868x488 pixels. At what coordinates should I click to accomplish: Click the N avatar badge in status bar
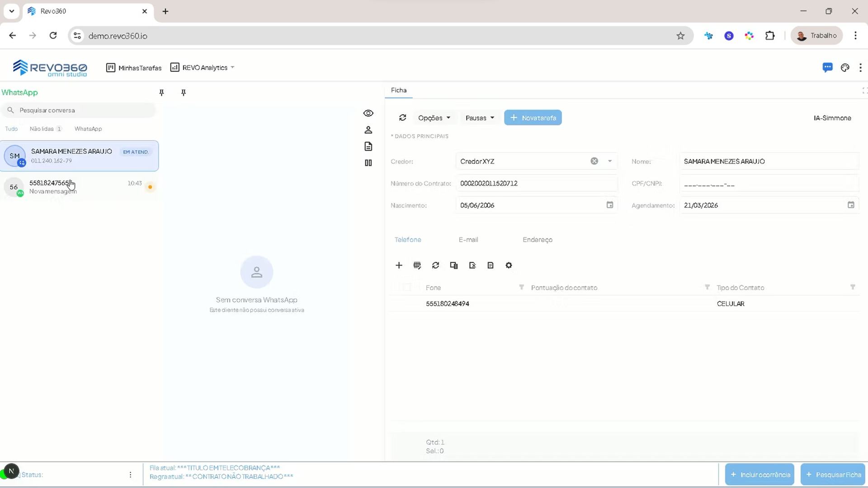[11, 471]
